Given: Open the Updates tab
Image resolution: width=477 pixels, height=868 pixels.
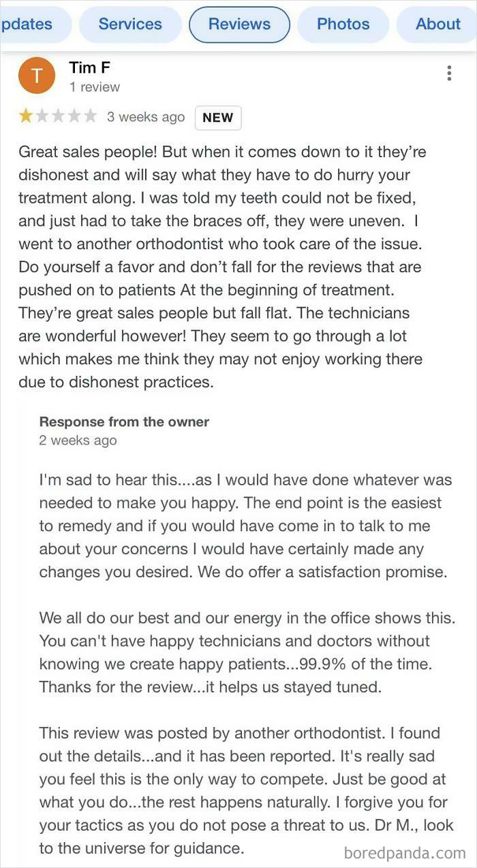Looking at the screenshot, I should (x=26, y=24).
